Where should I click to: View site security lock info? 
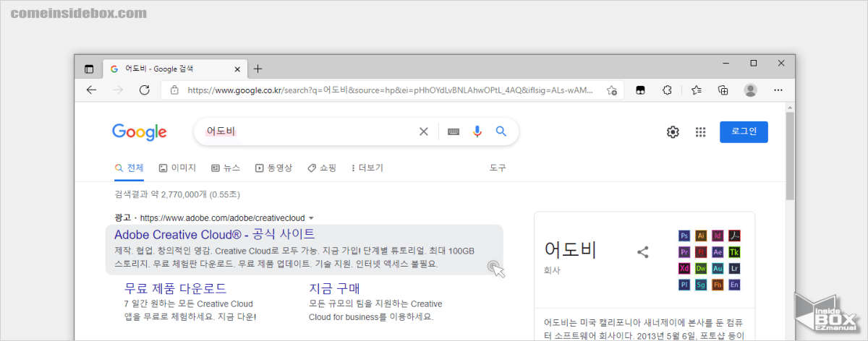click(x=174, y=90)
